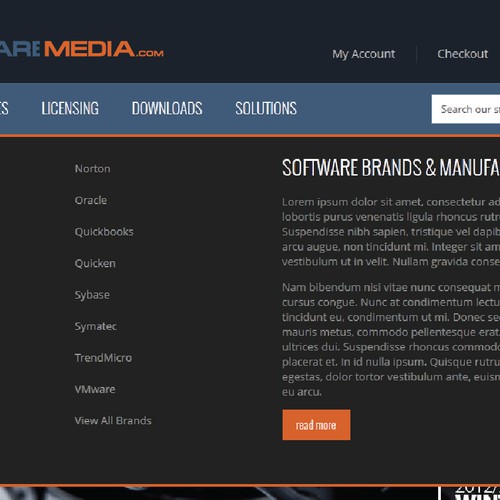Select the Symatec brand link
Image resolution: width=500 pixels, height=500 pixels.
(x=96, y=326)
